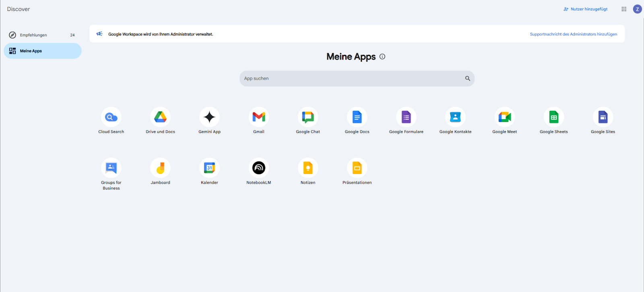Click the App suchen search field

point(352,79)
